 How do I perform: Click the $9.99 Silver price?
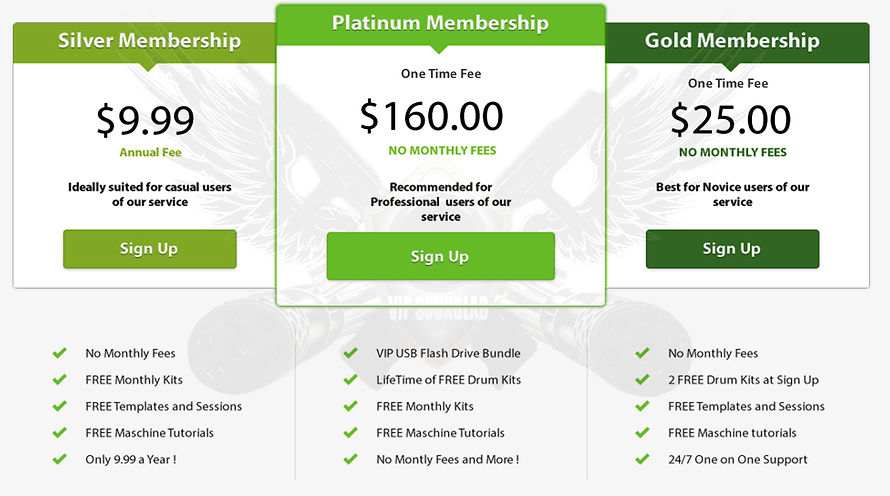[x=145, y=120]
